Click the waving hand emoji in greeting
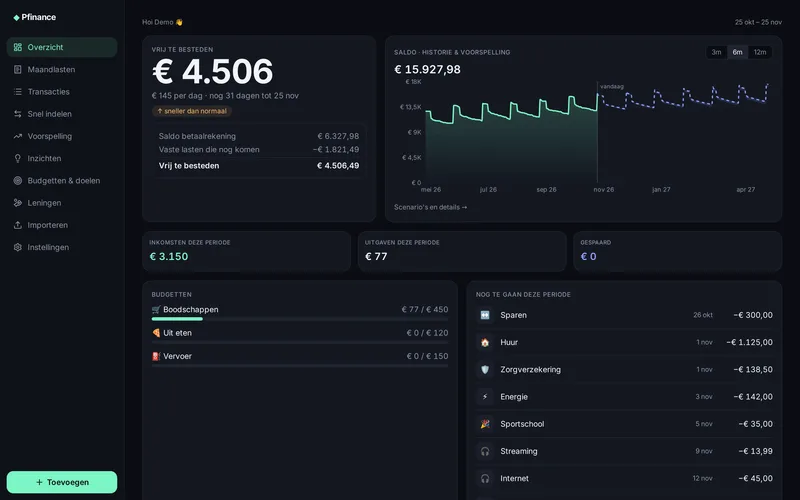This screenshot has height=500, width=800. (x=179, y=22)
